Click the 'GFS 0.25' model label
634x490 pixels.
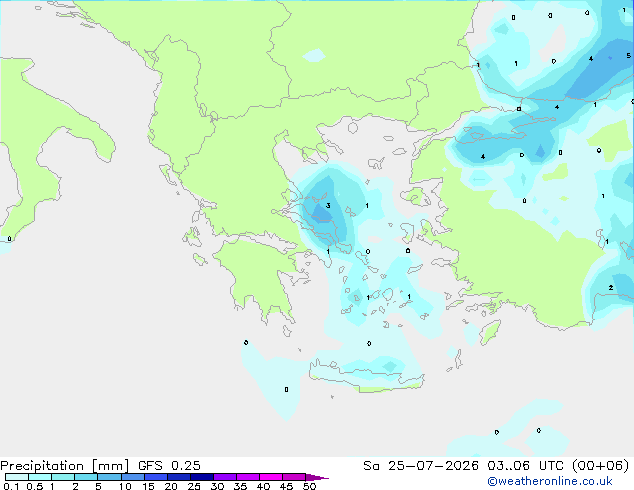[x=169, y=466]
